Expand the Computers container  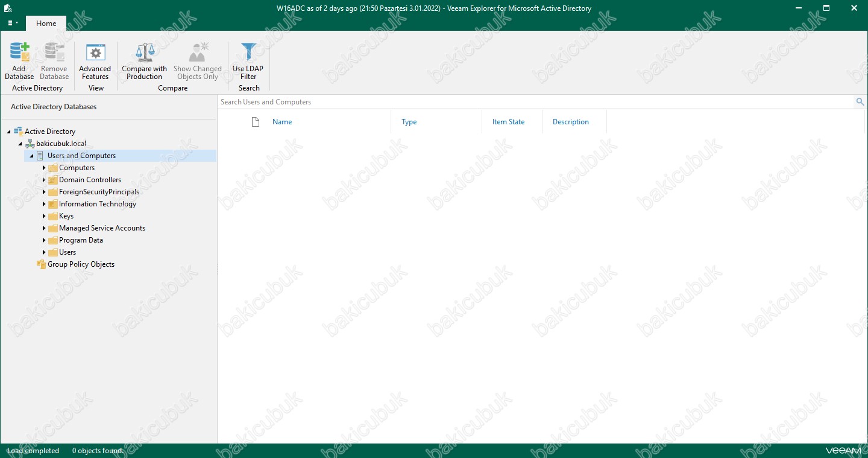[44, 168]
